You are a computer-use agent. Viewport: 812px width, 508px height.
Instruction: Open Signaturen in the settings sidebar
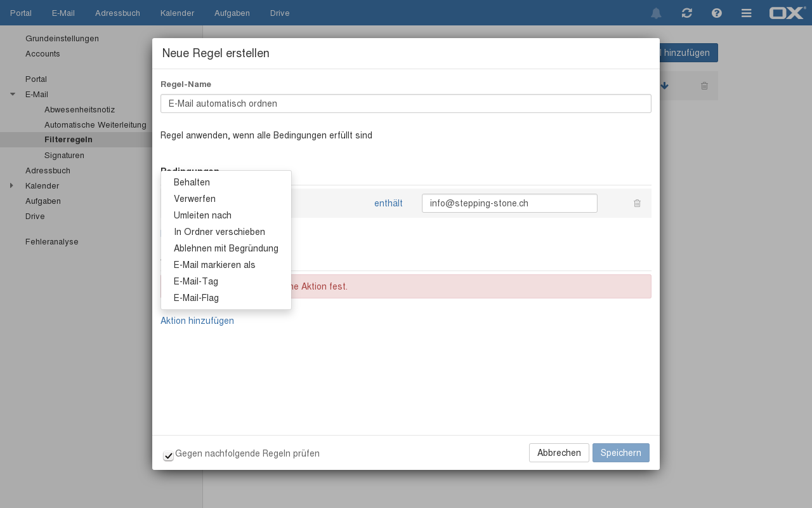[x=64, y=155]
